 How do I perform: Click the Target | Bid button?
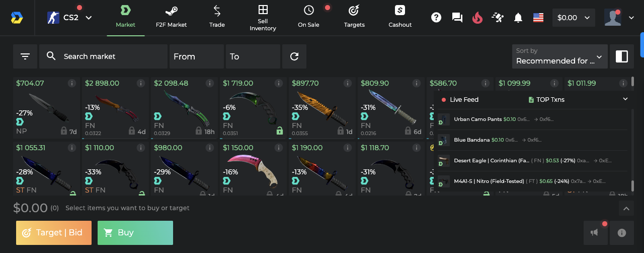54,233
